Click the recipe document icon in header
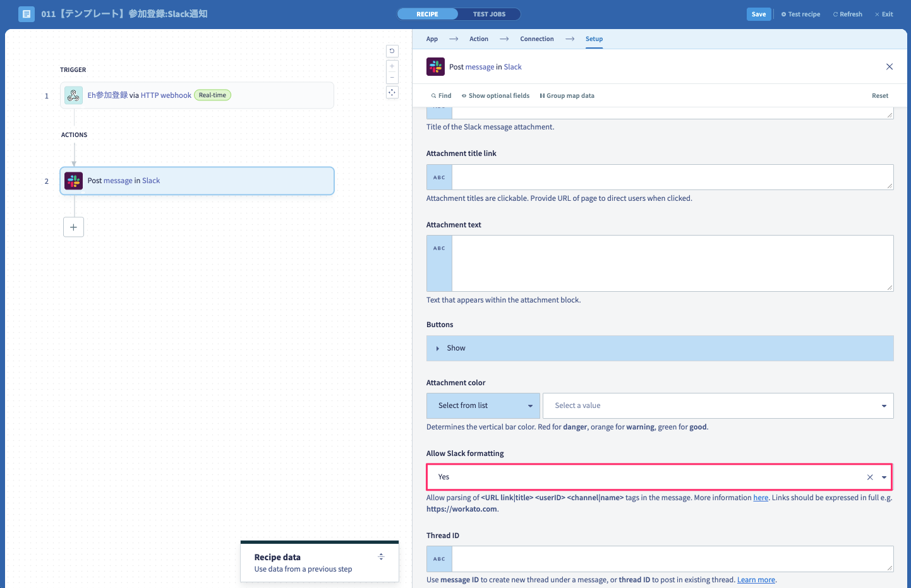Viewport: 911px width, 588px height. 27,14
